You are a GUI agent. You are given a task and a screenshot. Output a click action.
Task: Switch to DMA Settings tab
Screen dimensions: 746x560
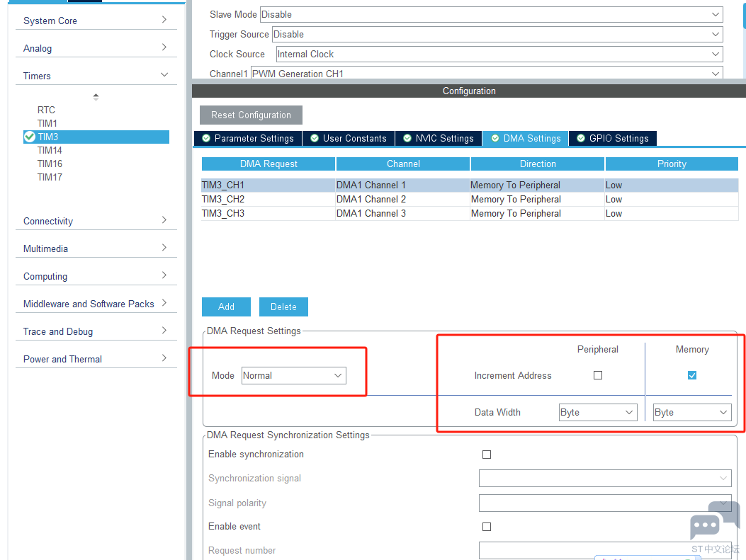(x=526, y=138)
